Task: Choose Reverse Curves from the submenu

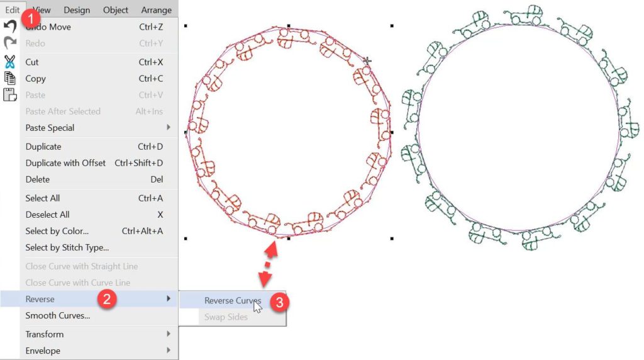Action: pyautogui.click(x=232, y=301)
